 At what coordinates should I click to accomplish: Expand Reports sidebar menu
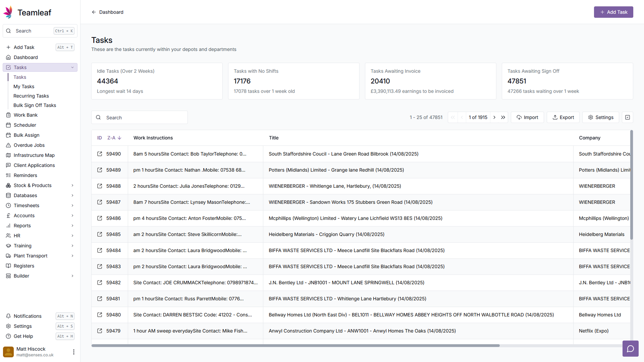pos(72,226)
